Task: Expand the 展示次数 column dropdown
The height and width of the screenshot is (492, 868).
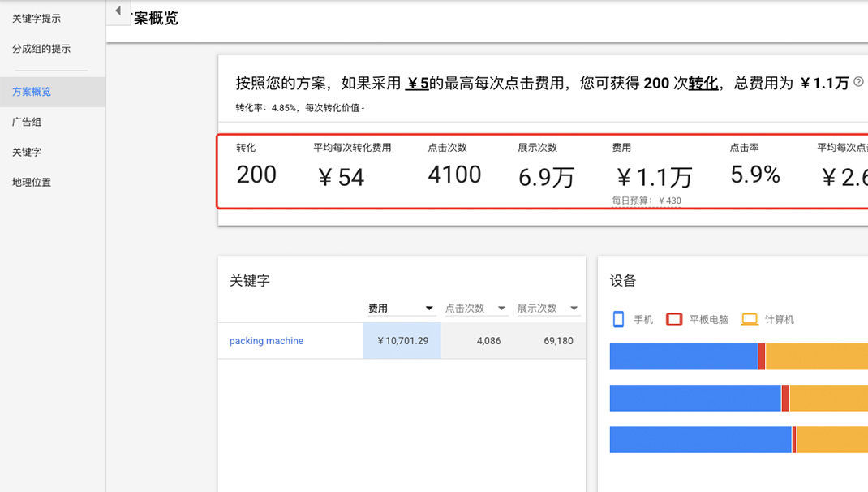Action: pyautogui.click(x=574, y=309)
